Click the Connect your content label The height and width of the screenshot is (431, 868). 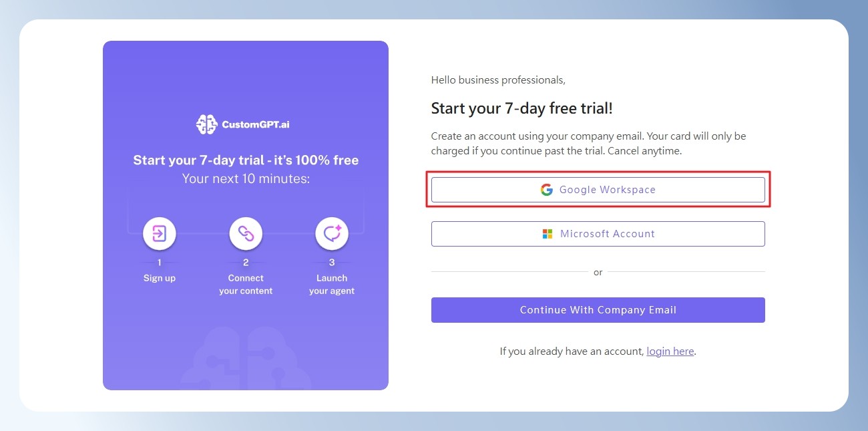[246, 284]
